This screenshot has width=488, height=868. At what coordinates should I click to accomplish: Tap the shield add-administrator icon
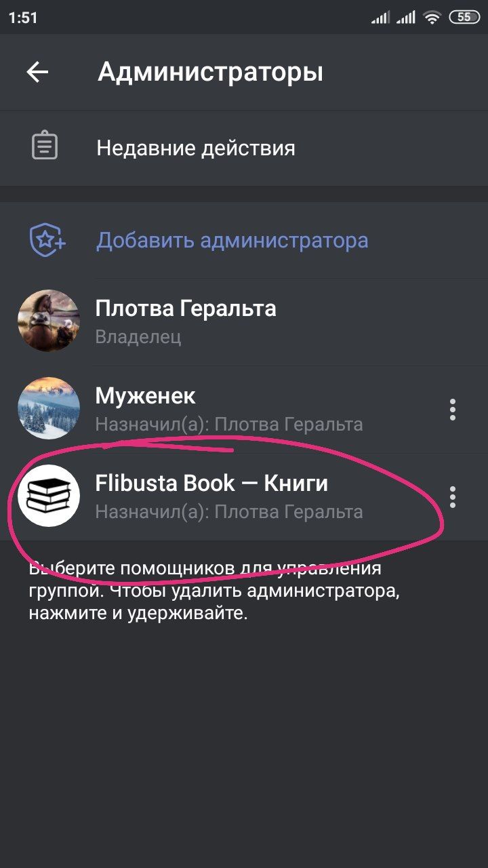[47, 239]
